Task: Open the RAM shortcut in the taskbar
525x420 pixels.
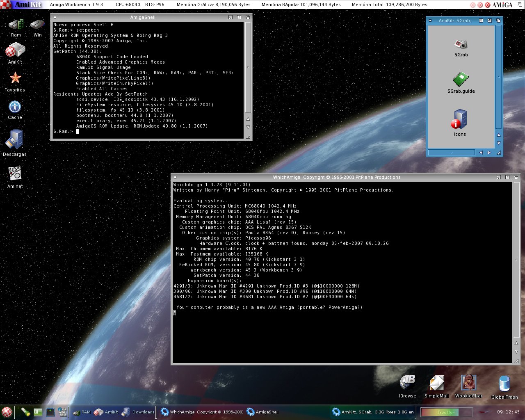Action: (81, 412)
